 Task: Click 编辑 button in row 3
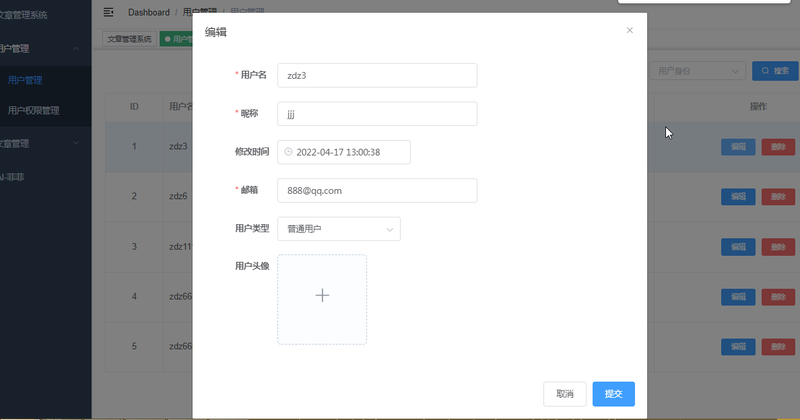pyautogui.click(x=738, y=247)
